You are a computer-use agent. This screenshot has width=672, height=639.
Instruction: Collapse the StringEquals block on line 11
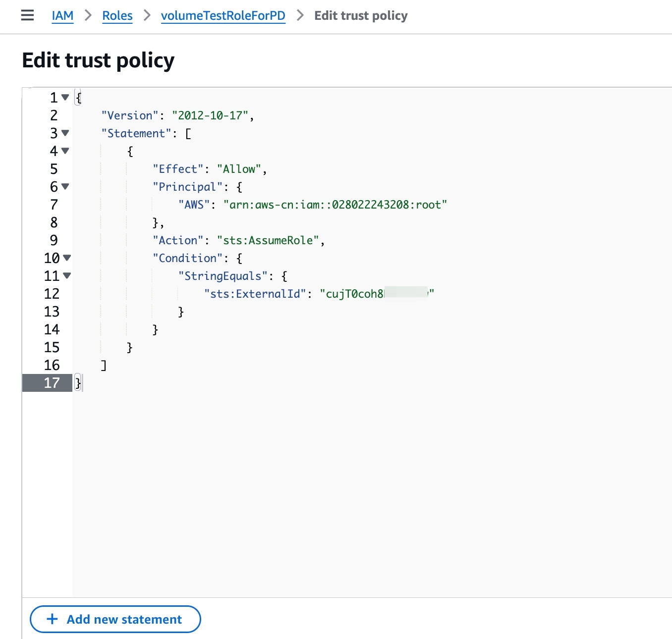[67, 276]
